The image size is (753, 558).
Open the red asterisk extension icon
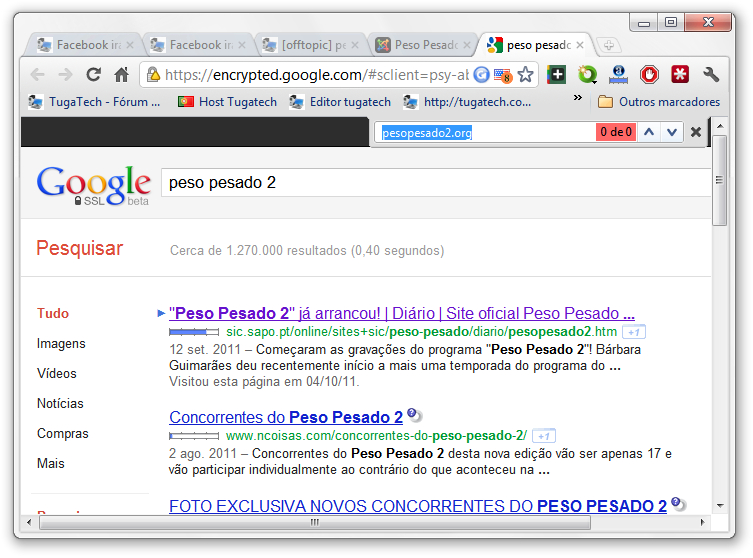(680, 74)
